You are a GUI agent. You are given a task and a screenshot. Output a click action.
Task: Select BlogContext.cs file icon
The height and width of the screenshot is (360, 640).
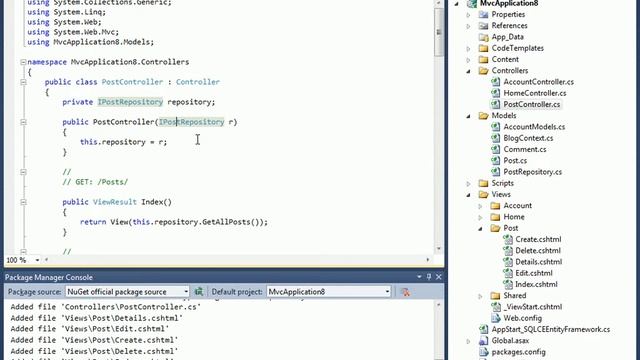(x=495, y=138)
